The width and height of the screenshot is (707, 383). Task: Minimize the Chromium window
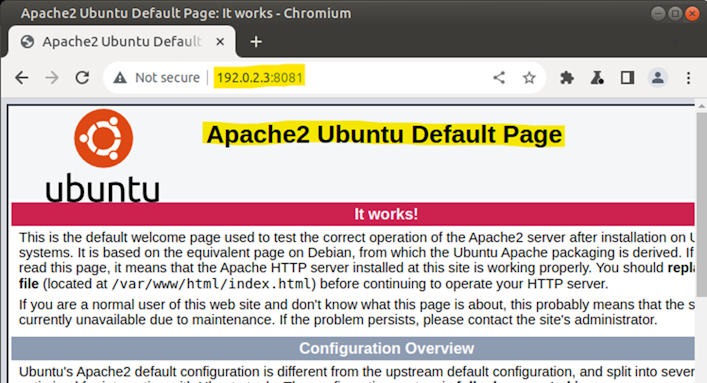[x=658, y=14]
